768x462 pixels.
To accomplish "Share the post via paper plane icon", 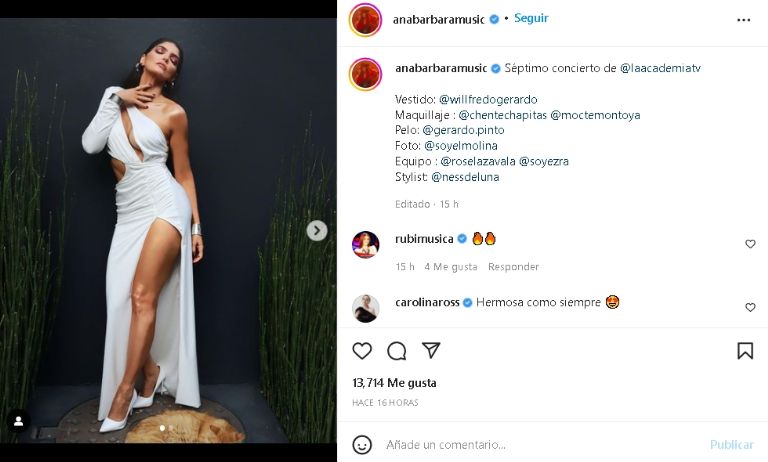I will pyautogui.click(x=431, y=351).
